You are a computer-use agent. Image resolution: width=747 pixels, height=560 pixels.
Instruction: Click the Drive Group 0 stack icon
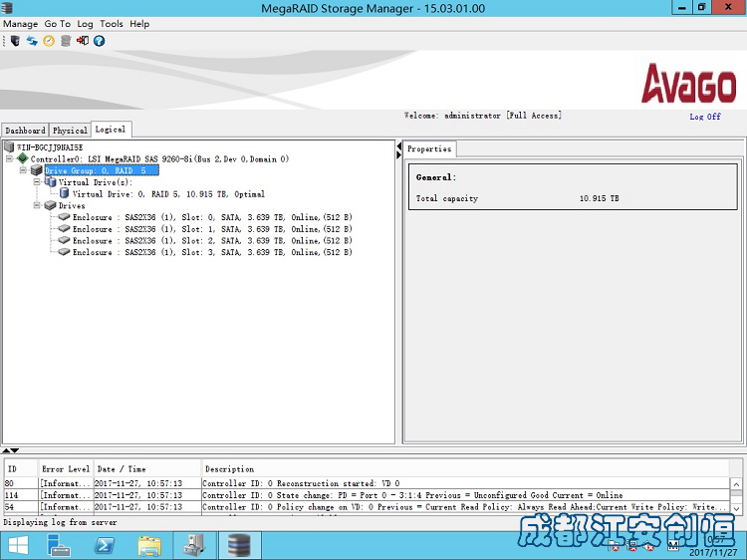pos(37,170)
